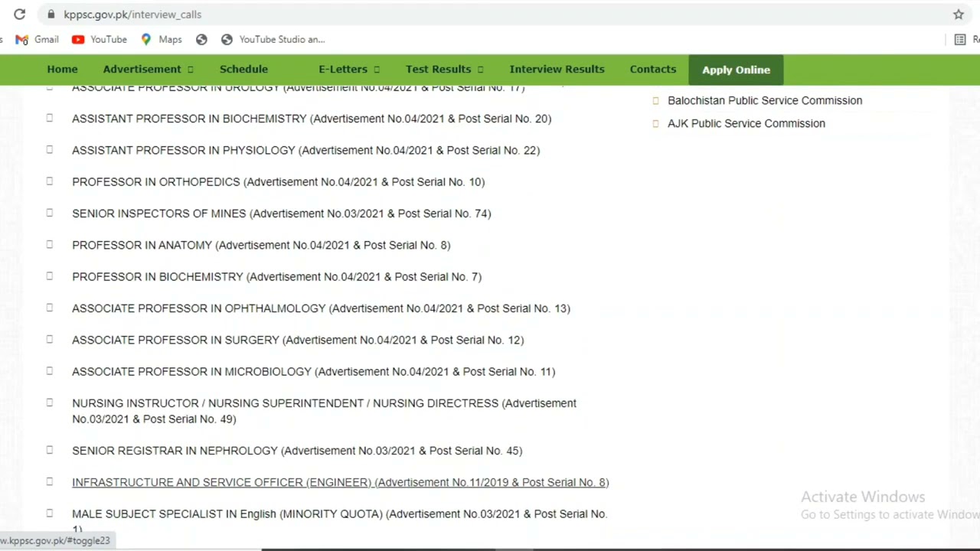Expand Associate Professor in Surgery entry
Viewport: 980px width, 551px height.
coord(298,340)
